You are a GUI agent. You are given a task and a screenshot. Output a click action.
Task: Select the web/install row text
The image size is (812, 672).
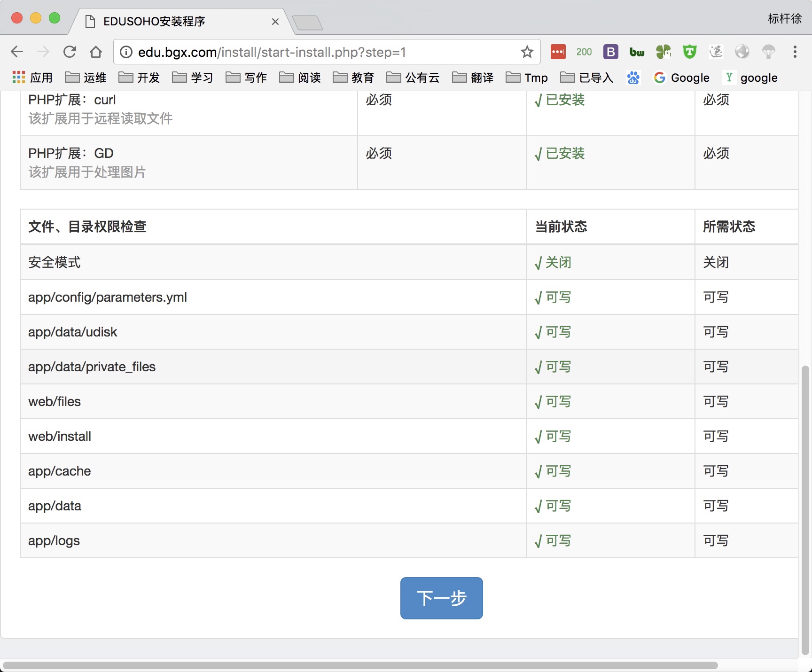pyautogui.click(x=60, y=437)
